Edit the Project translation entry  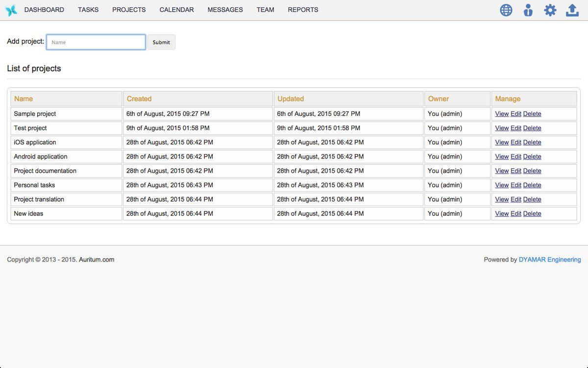point(516,199)
